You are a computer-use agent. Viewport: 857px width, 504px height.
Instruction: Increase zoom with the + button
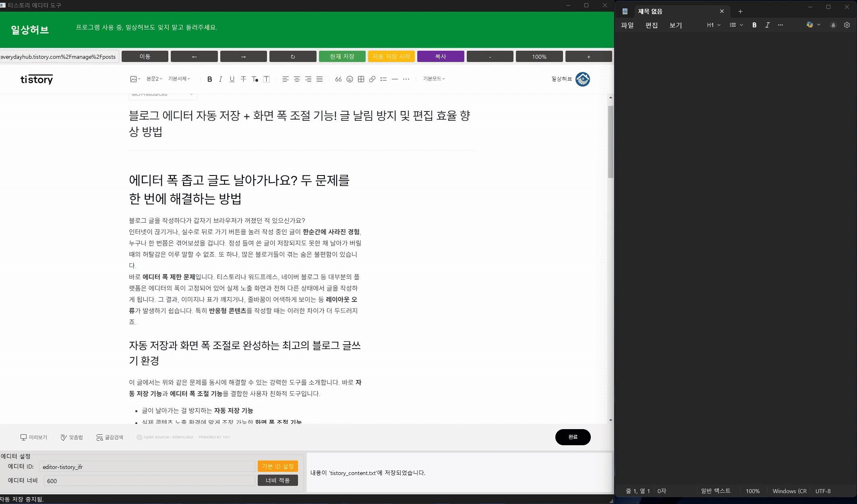(x=588, y=56)
